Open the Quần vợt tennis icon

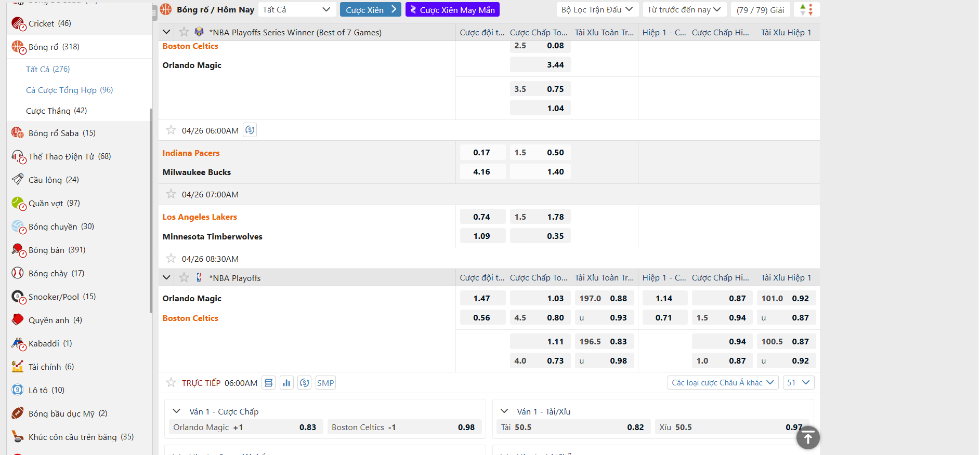pos(18,203)
